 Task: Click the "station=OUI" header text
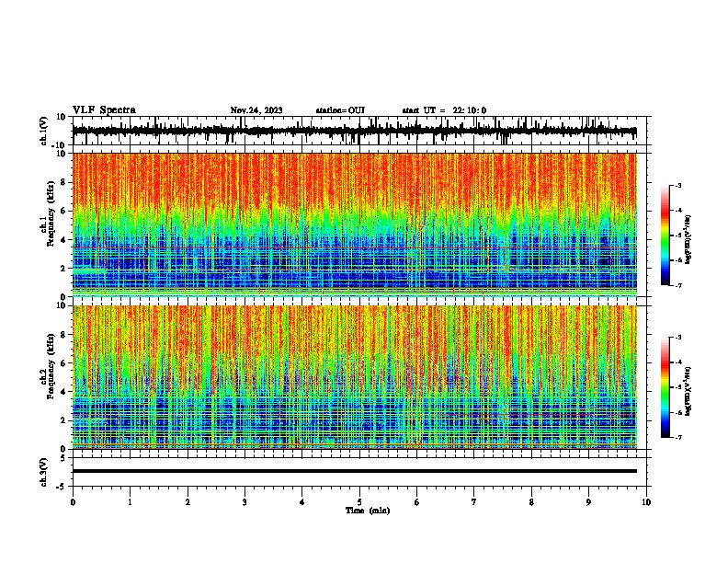[340, 110]
